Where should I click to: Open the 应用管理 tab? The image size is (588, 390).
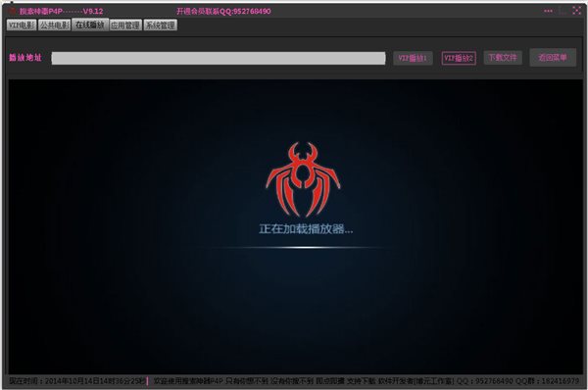coord(125,25)
